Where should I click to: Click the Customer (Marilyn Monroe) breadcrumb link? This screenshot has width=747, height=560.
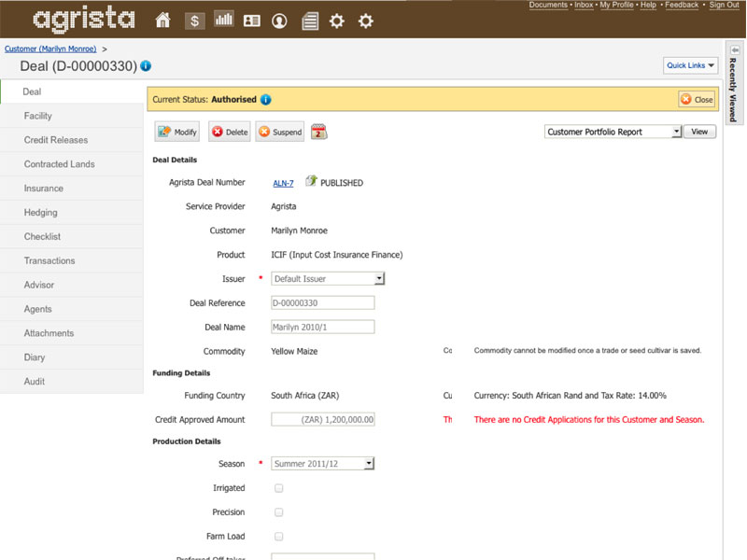tap(50, 49)
